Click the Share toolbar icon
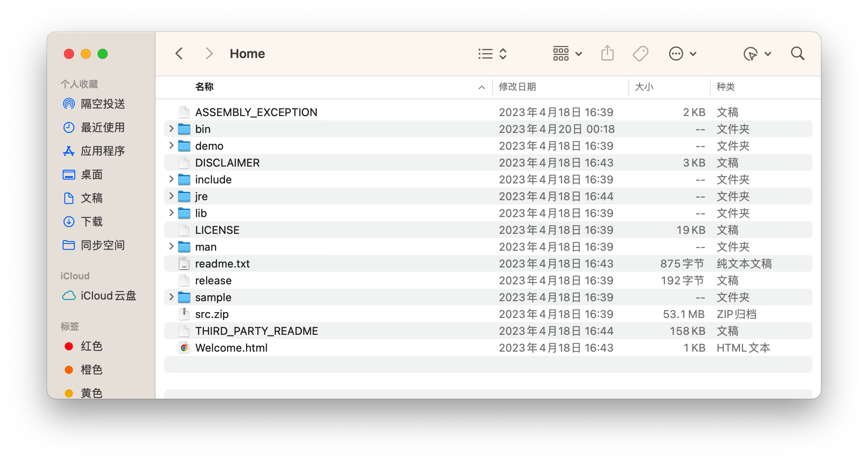 tap(607, 54)
